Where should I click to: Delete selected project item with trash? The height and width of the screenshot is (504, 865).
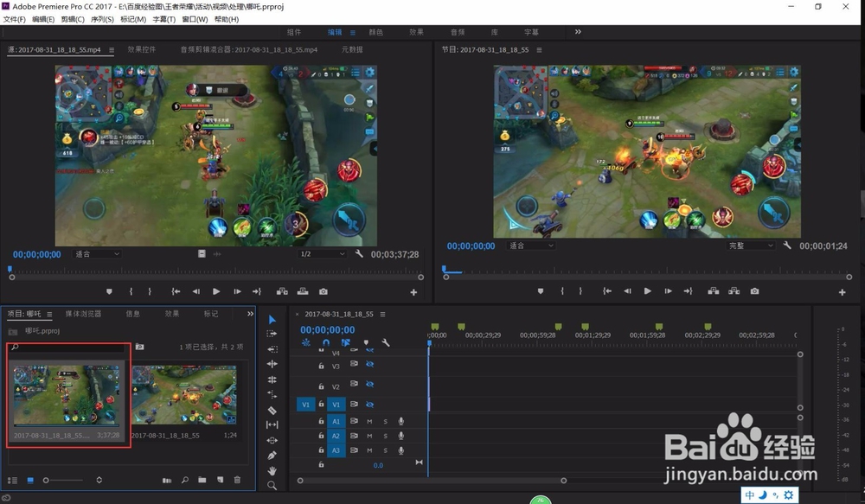click(x=237, y=480)
